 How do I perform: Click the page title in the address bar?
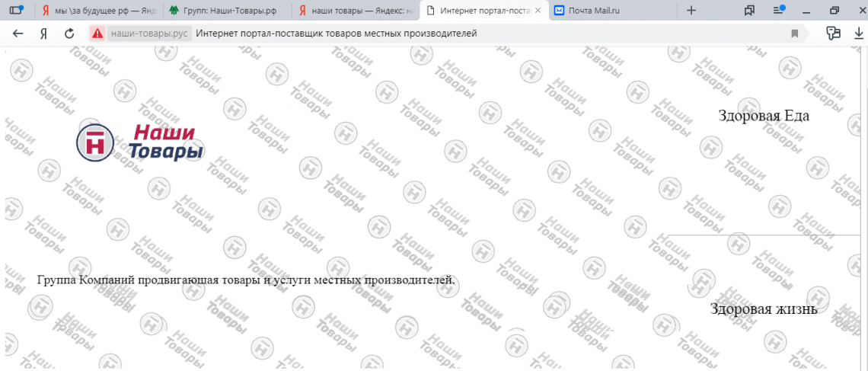337,34
